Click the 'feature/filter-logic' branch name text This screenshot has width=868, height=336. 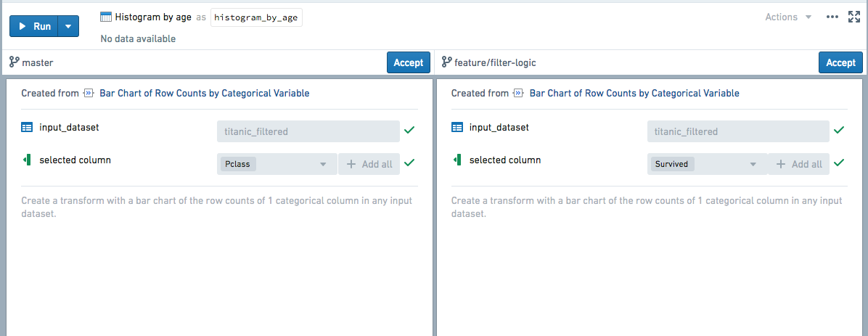(x=495, y=63)
